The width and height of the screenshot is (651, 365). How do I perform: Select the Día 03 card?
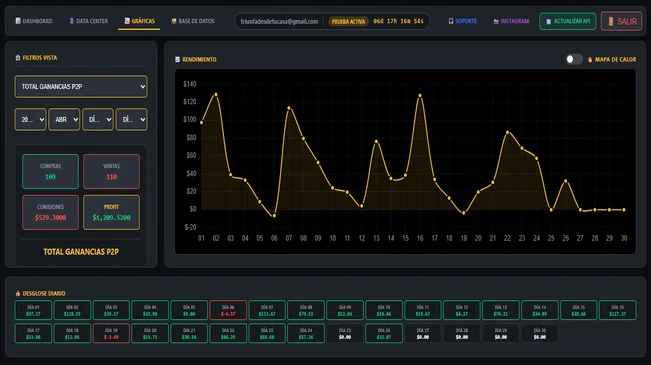point(111,310)
